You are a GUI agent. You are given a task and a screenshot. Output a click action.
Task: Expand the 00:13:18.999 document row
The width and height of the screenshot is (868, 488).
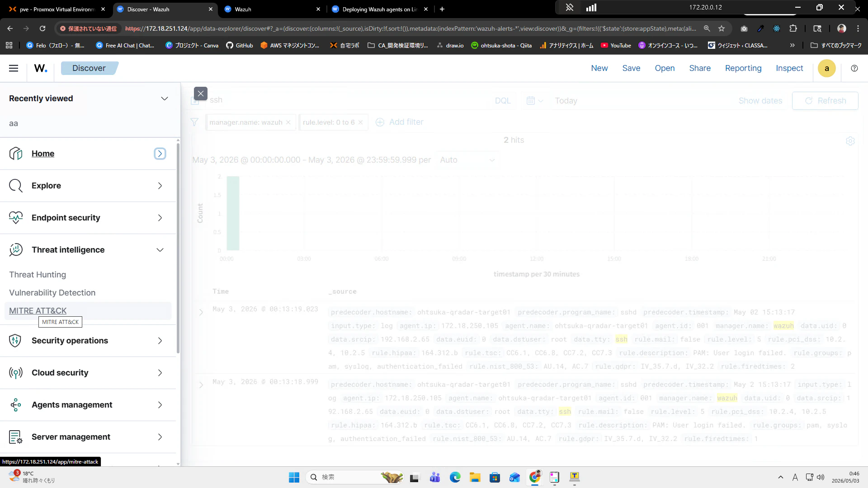tap(201, 385)
